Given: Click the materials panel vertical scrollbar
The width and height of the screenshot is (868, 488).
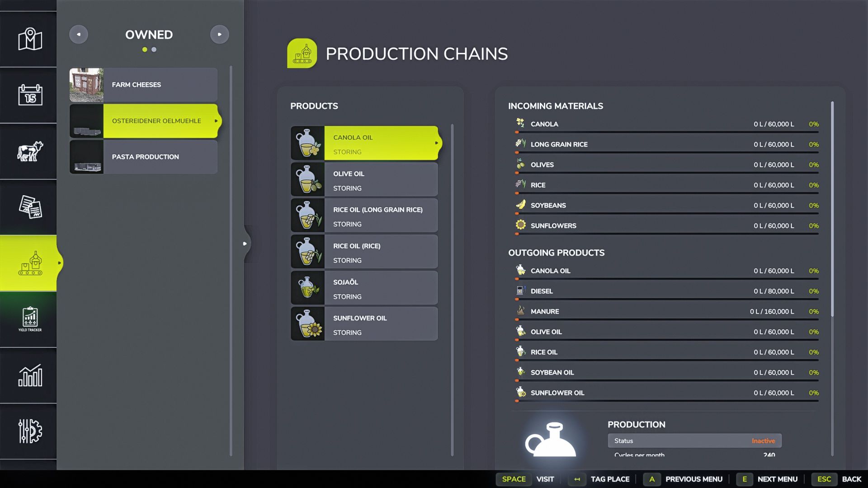Looking at the screenshot, I should pyautogui.click(x=832, y=208).
